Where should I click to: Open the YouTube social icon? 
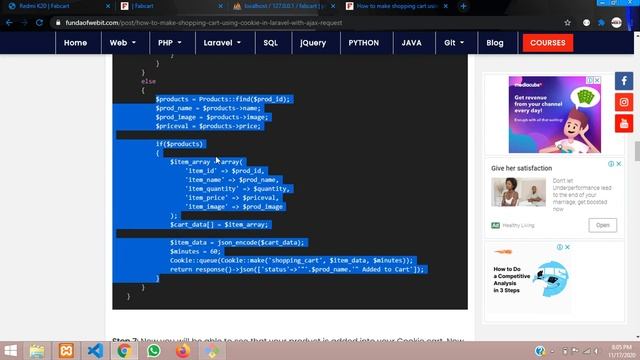[x=624, y=123]
